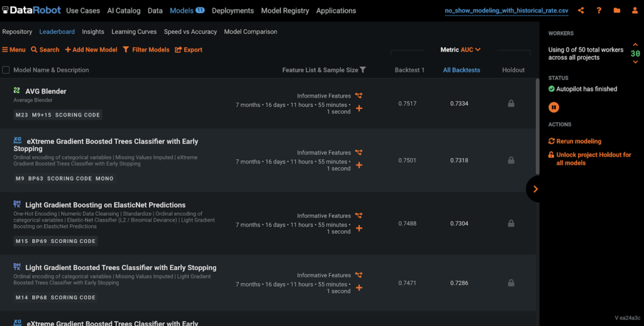Image resolution: width=644 pixels, height=326 pixels.
Task: Collapse the right sidebar with chevron
Action: (x=535, y=189)
